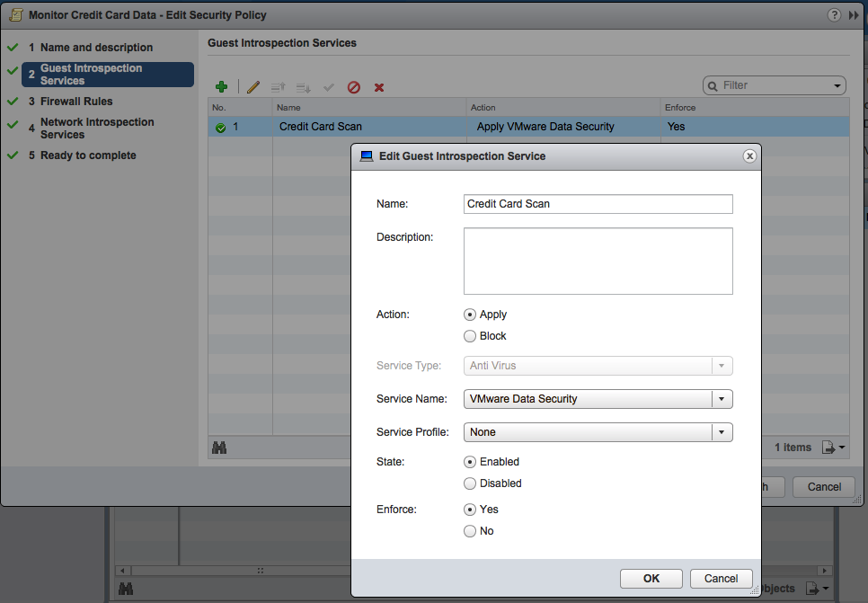Select the Apply action radio button

(469, 315)
